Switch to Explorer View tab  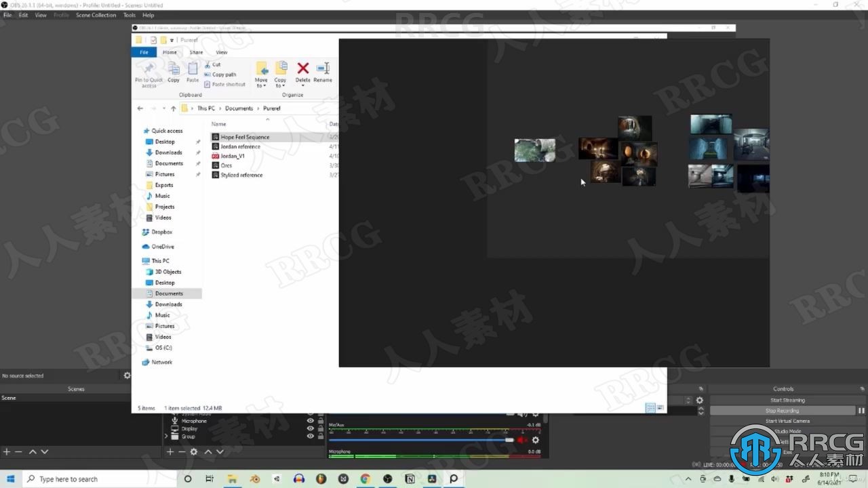click(x=222, y=52)
